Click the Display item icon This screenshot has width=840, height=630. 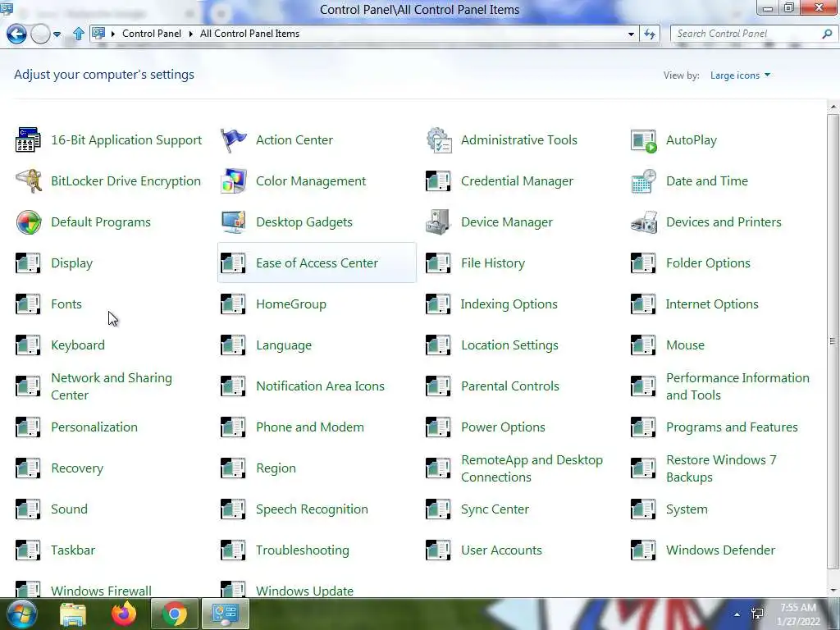28,263
